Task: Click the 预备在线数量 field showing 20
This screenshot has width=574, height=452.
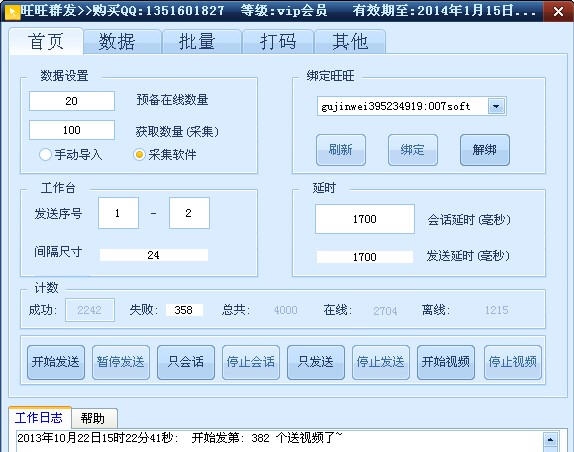Action: pos(72,101)
